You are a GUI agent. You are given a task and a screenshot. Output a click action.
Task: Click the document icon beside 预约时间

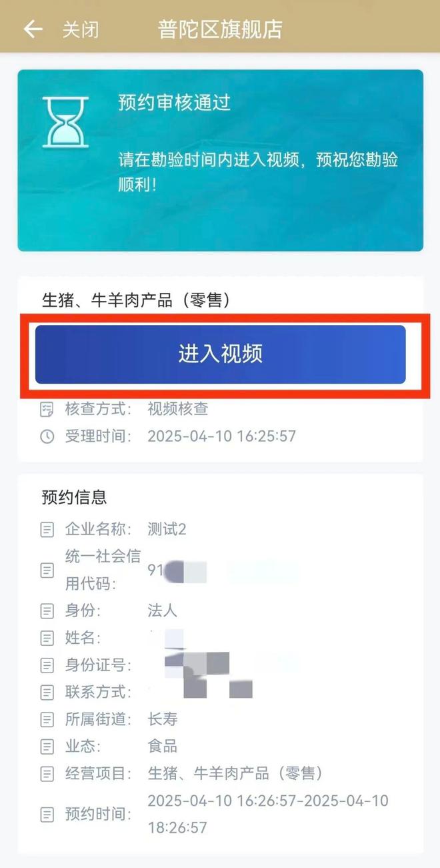(x=47, y=814)
